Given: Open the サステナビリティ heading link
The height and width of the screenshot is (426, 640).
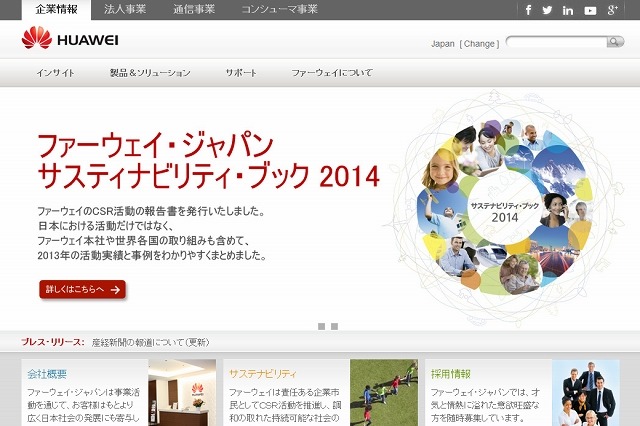Looking at the screenshot, I should pyautogui.click(x=262, y=374).
